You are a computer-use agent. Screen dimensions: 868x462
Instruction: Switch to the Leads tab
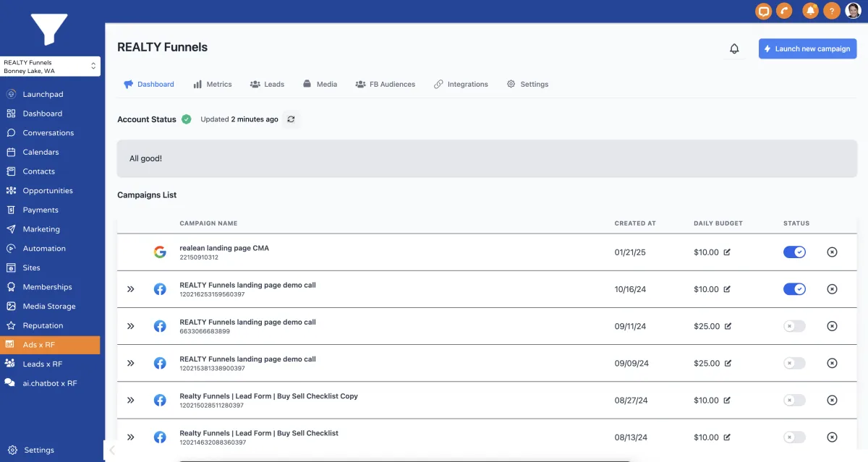pyautogui.click(x=267, y=84)
